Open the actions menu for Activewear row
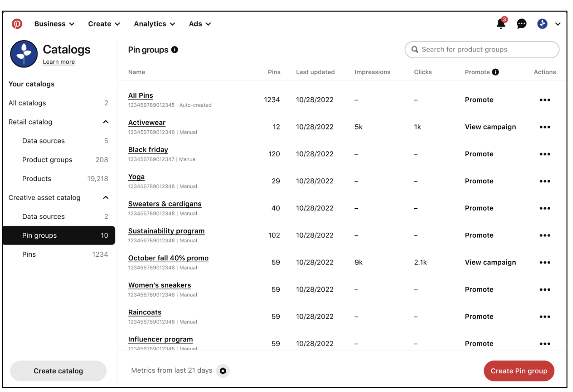Image resolution: width=573 pixels, height=392 pixels. click(545, 127)
